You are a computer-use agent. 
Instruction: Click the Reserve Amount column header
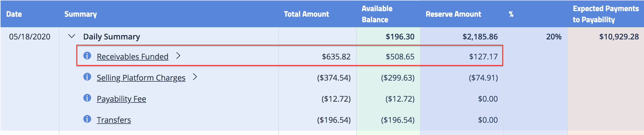click(x=453, y=14)
